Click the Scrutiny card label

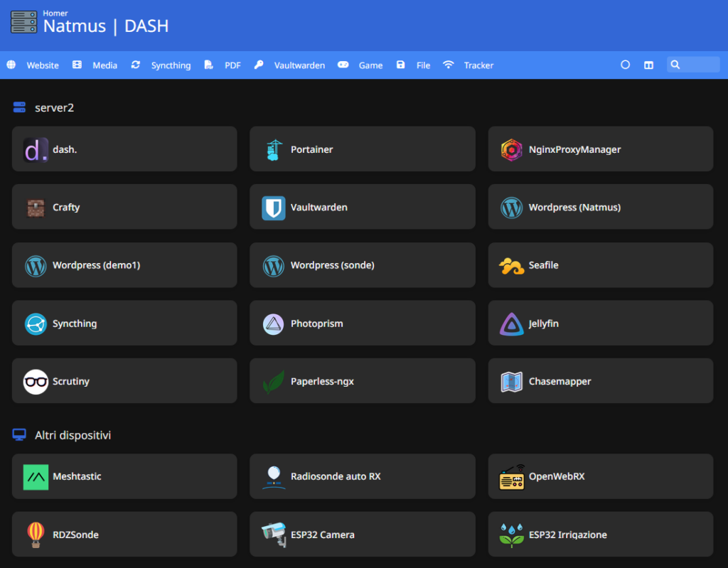coord(70,381)
